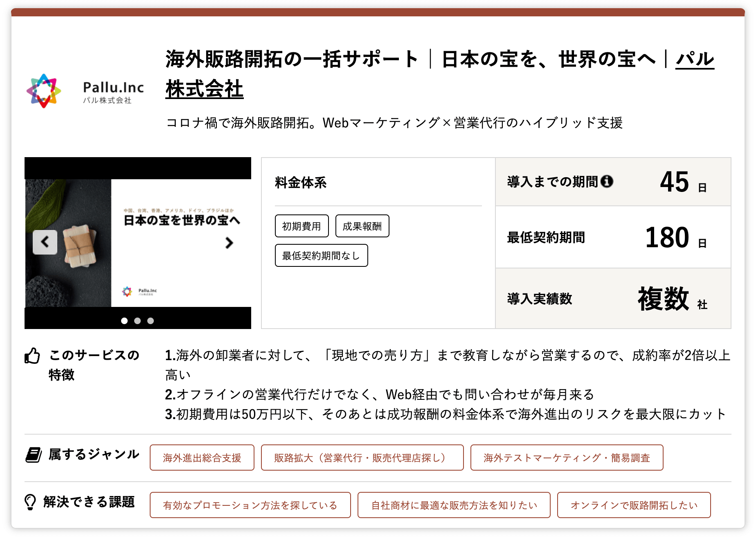Click the 料金体系 heading
The height and width of the screenshot is (541, 756).
[301, 183]
